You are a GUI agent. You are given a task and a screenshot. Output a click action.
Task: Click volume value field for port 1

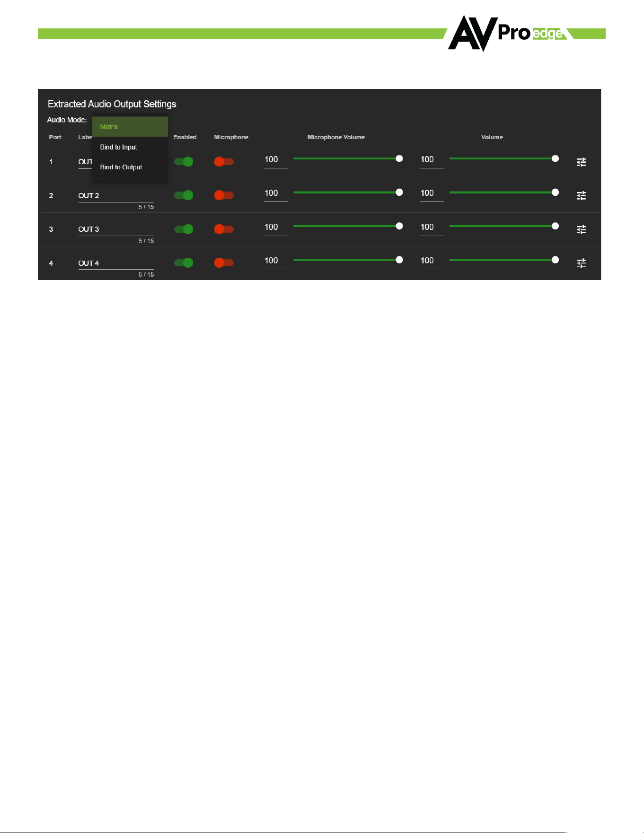pos(432,160)
